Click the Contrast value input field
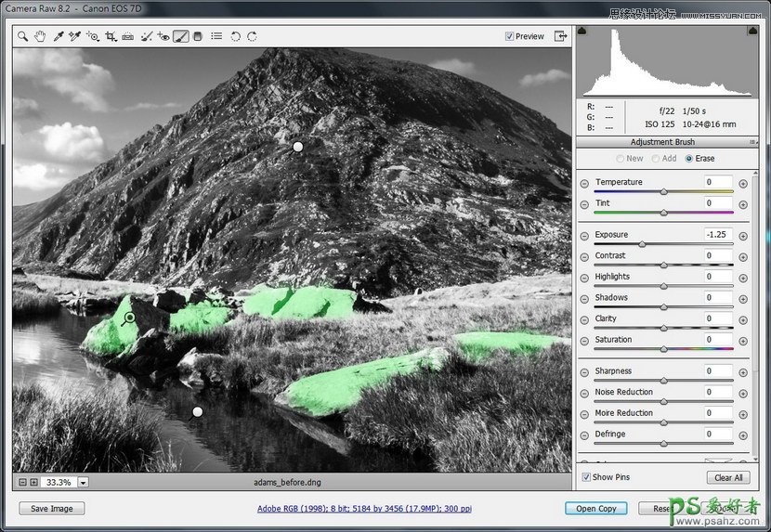 click(x=717, y=255)
